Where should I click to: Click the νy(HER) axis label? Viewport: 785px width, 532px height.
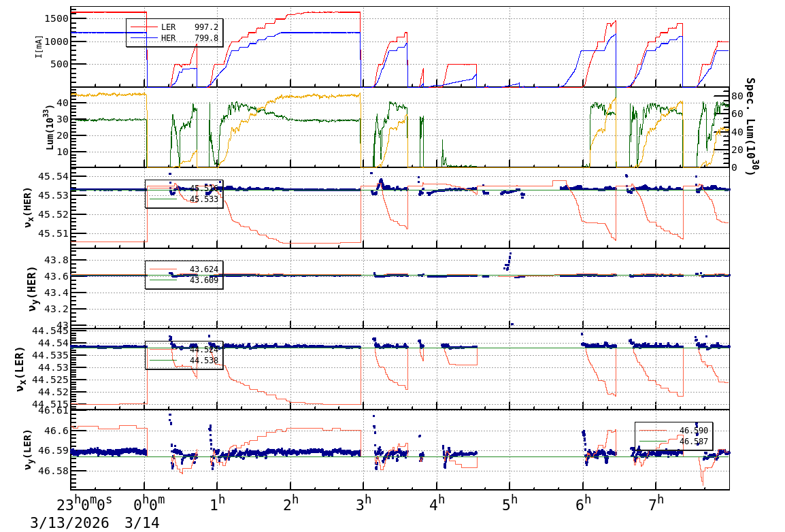coord(32,288)
